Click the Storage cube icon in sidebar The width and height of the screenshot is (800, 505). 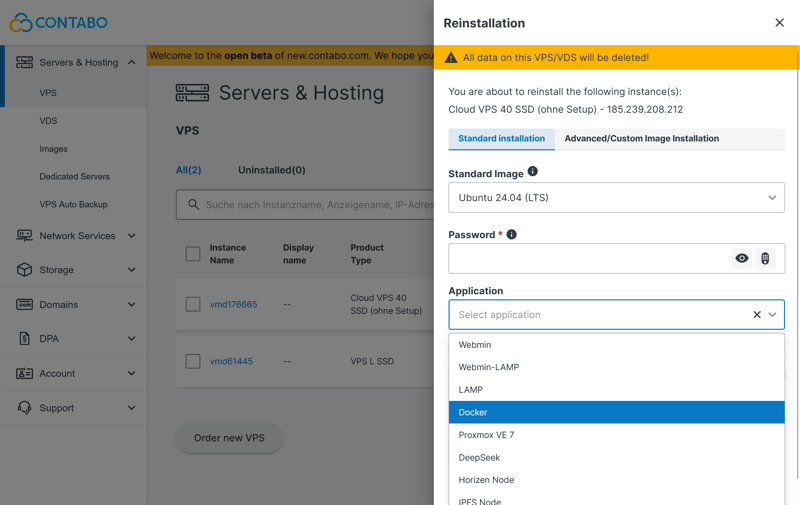pyautogui.click(x=24, y=270)
